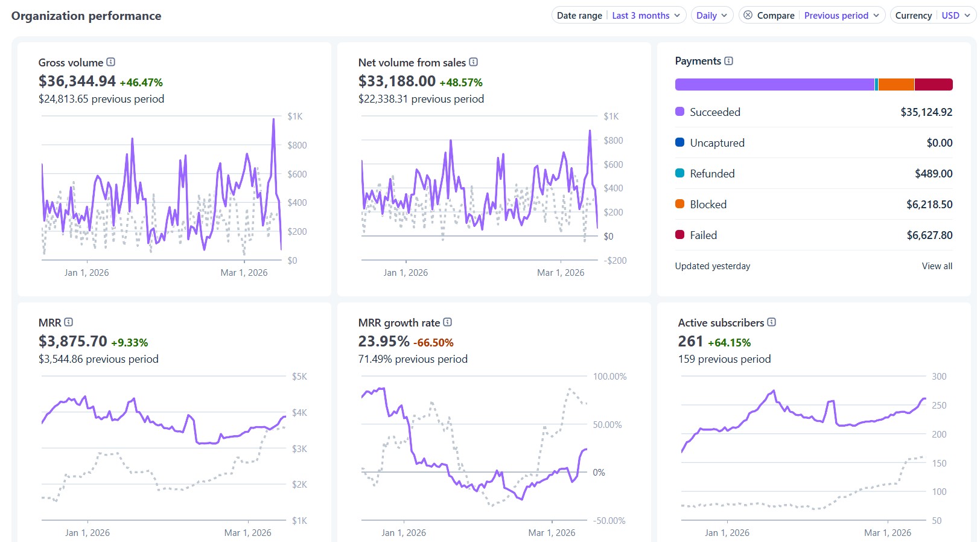
Task: Open the Previous period comparison selector
Action: tap(841, 15)
